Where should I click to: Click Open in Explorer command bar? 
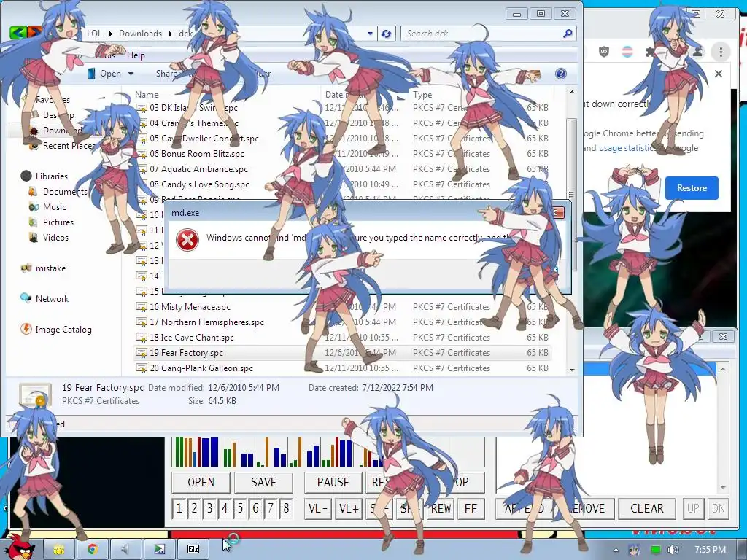point(110,74)
